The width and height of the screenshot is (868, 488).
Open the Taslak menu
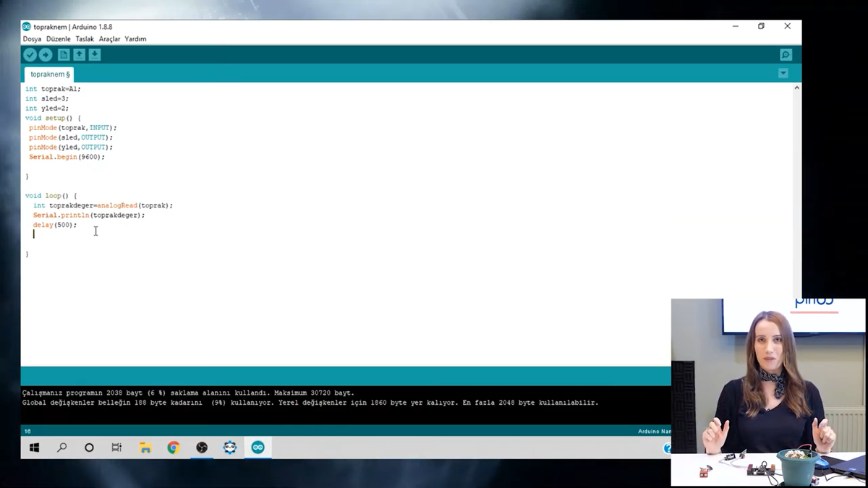tap(85, 39)
